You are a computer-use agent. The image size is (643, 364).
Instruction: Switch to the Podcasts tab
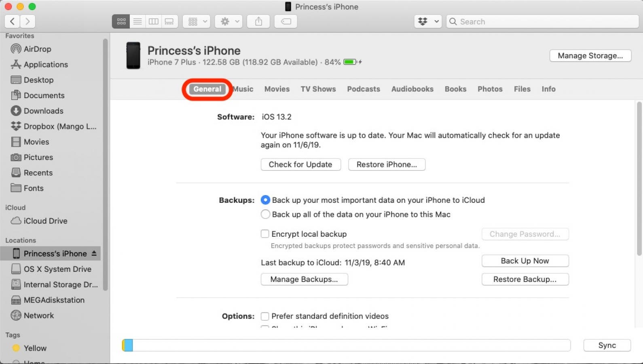364,89
